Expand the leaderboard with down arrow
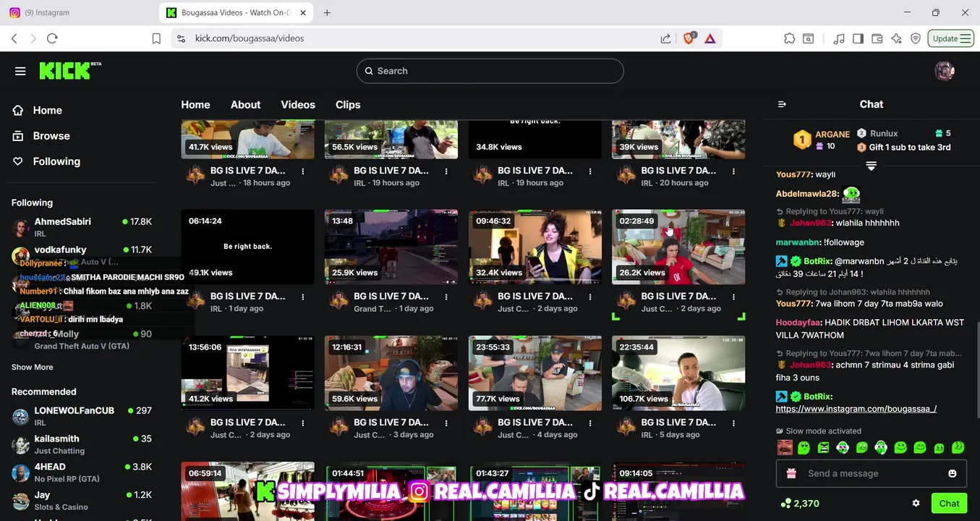The image size is (980, 521). tap(871, 166)
